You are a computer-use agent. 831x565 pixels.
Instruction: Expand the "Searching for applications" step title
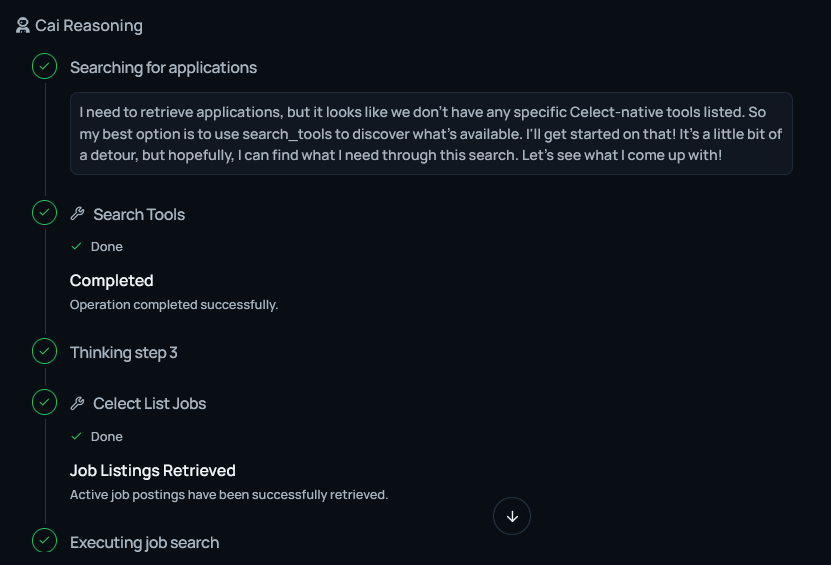163,68
